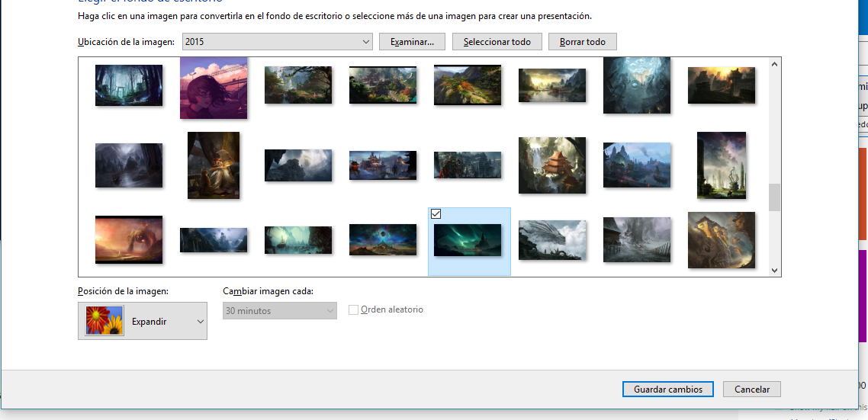The image size is (868, 420).
Task: Click the Cancelar button
Action: pos(752,389)
